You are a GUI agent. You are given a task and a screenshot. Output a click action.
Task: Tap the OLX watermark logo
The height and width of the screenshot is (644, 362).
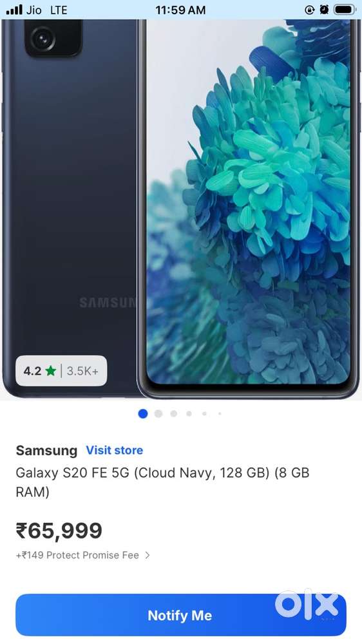click(x=307, y=604)
